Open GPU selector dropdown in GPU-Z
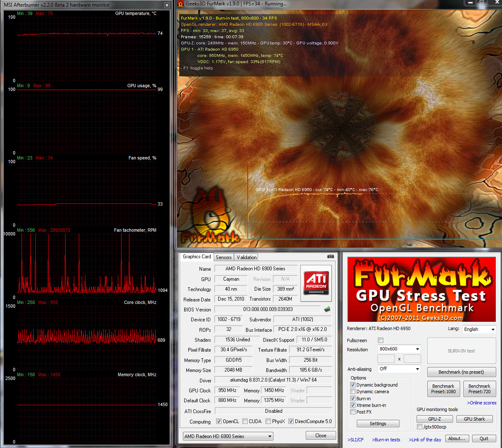Viewport: 502px width, 448px height. point(228,436)
